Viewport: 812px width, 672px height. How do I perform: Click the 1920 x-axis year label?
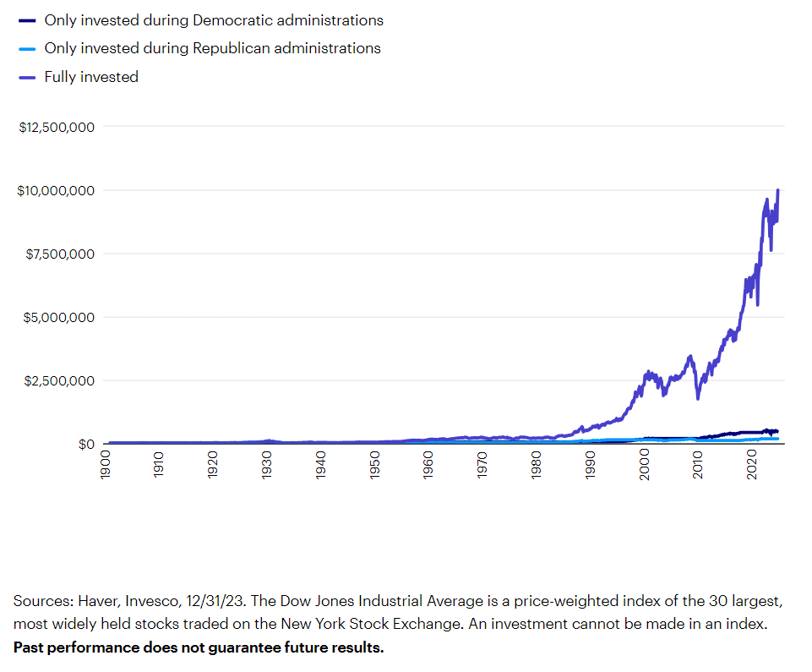pyautogui.click(x=213, y=465)
